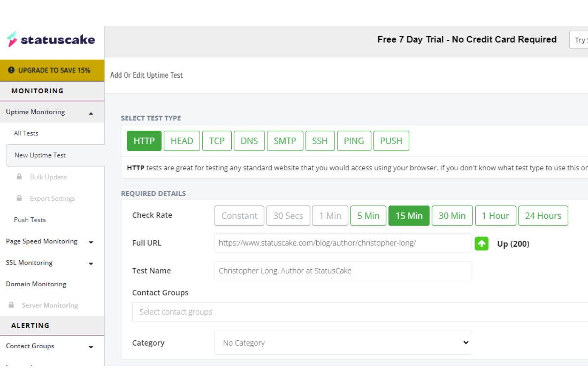This screenshot has height=392, width=588.
Task: Click the SELECT TEST TYPE label
Action: [x=151, y=118]
